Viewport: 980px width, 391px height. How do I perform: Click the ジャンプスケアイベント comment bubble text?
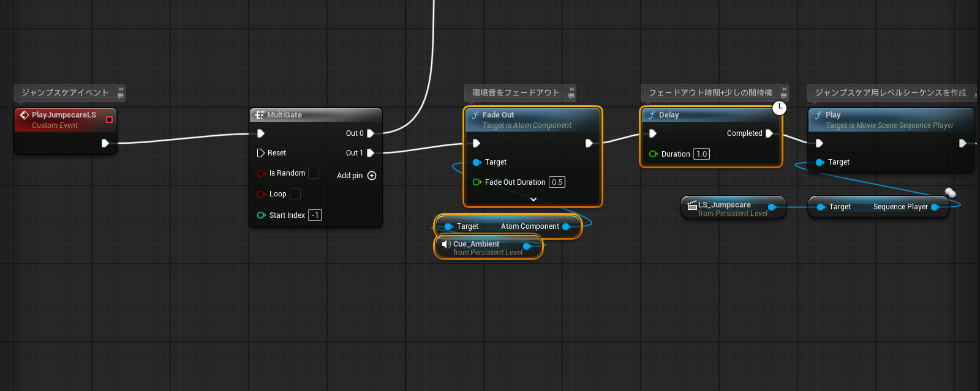pyautogui.click(x=65, y=93)
